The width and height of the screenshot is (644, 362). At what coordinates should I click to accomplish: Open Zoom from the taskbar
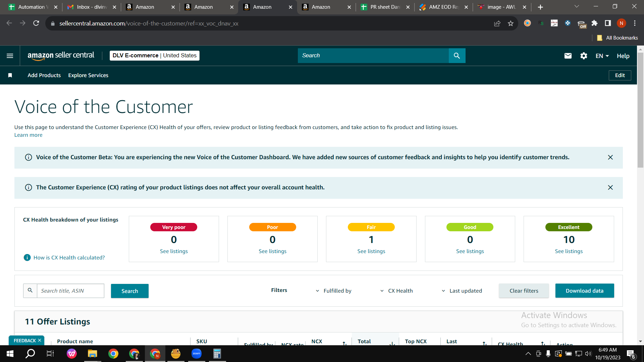(197, 354)
